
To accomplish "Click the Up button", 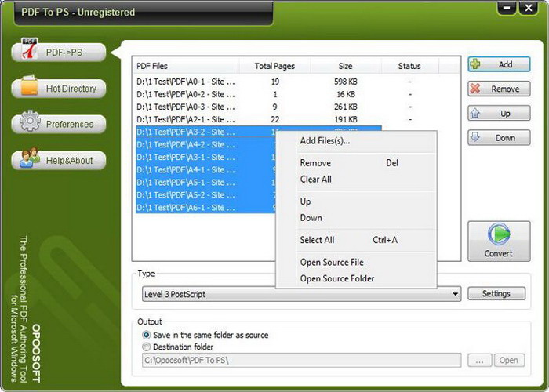I will (499, 114).
